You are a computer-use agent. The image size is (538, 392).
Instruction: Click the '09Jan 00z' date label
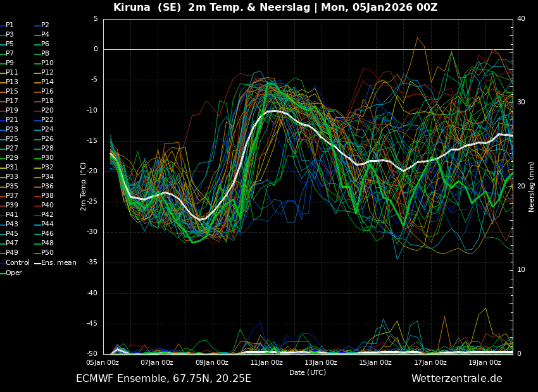click(211, 362)
